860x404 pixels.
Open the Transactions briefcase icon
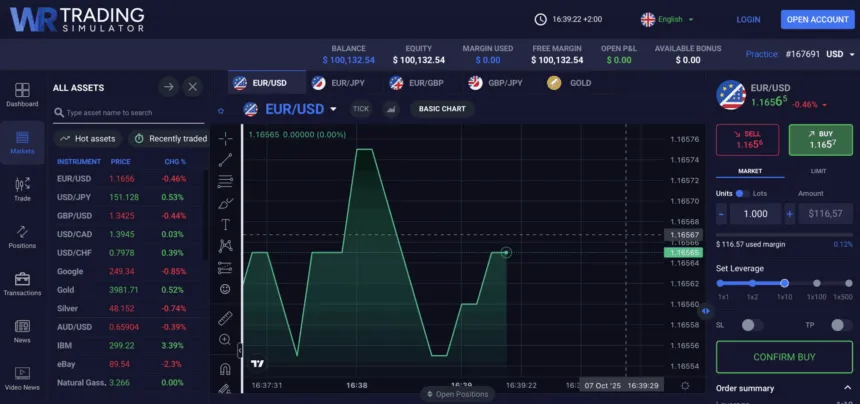tap(22, 283)
